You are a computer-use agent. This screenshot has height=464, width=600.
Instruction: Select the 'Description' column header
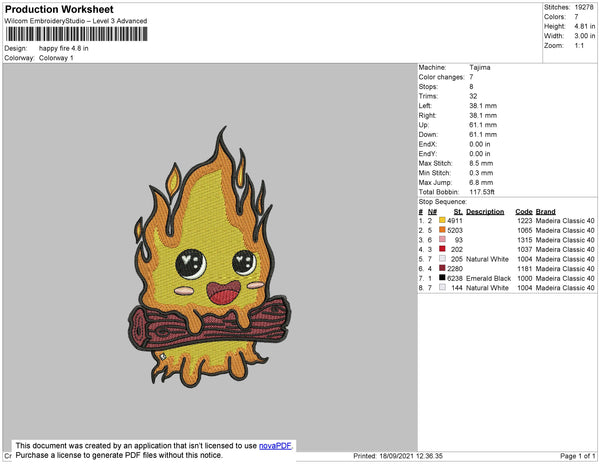coord(485,212)
